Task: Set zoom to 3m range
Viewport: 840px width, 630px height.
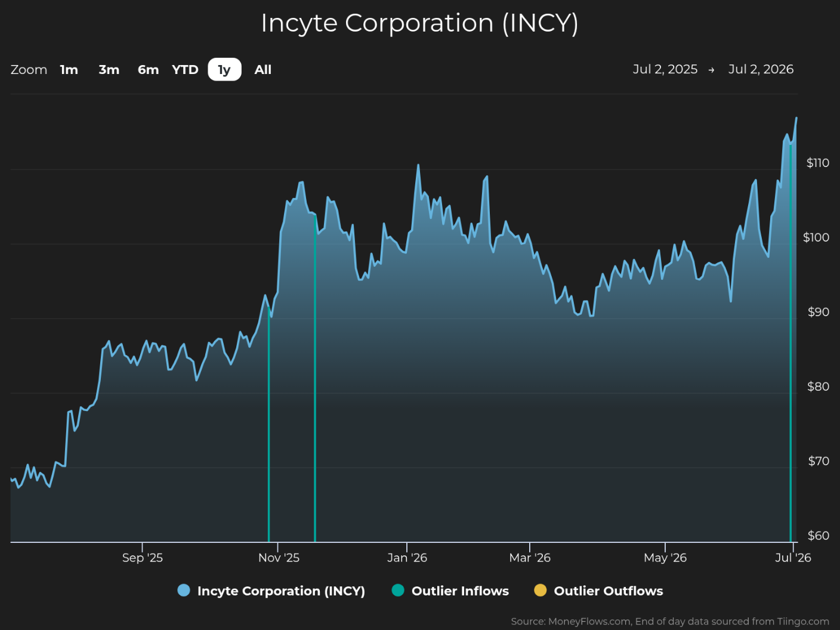Action: (x=109, y=70)
